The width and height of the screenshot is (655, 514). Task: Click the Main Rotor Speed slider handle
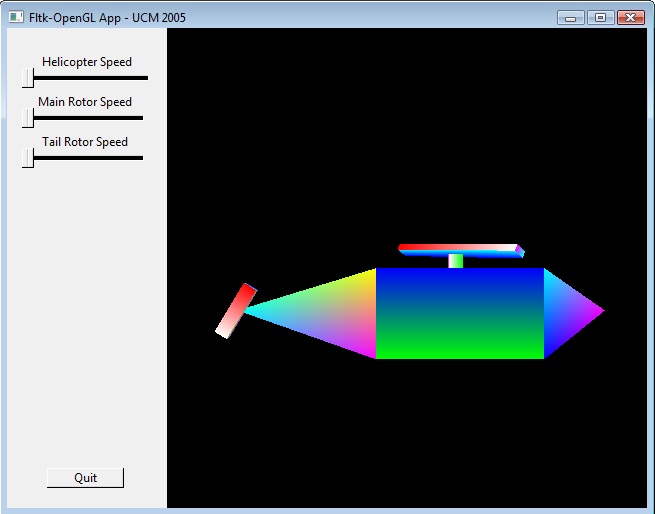(x=28, y=118)
